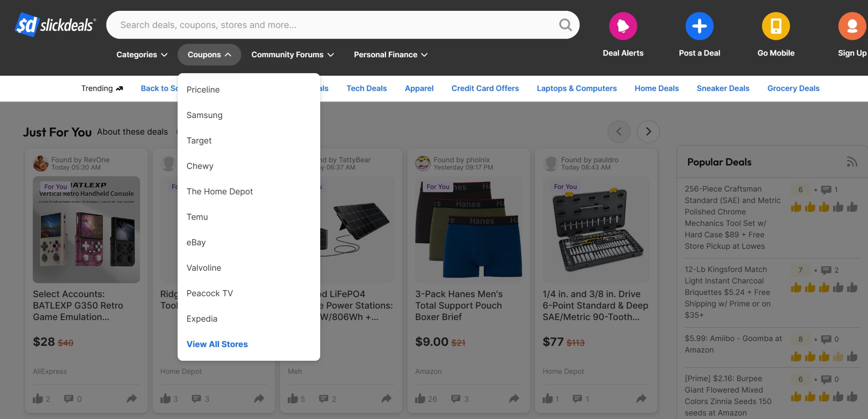The width and height of the screenshot is (868, 419).
Task: Open Grocery Deals link
Action: click(793, 88)
